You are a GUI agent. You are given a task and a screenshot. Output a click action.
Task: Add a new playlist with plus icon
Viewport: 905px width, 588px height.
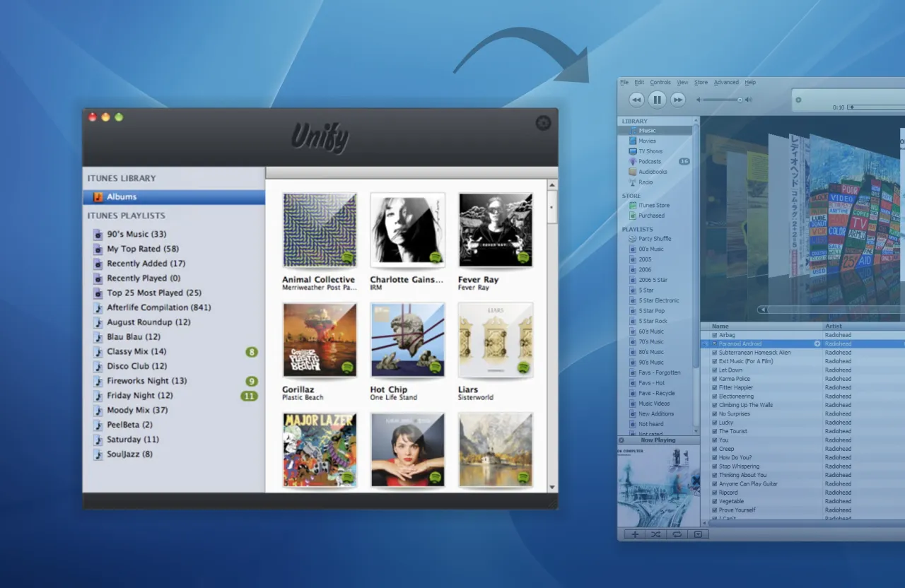(x=634, y=534)
